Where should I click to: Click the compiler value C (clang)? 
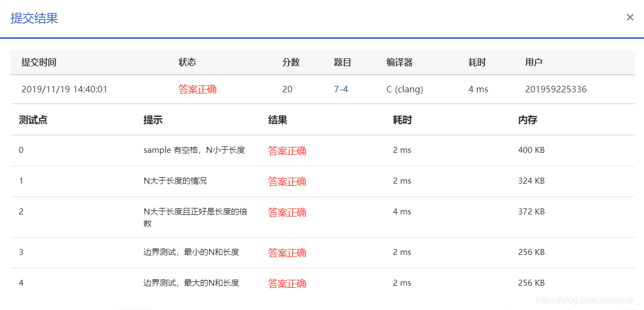coord(405,89)
